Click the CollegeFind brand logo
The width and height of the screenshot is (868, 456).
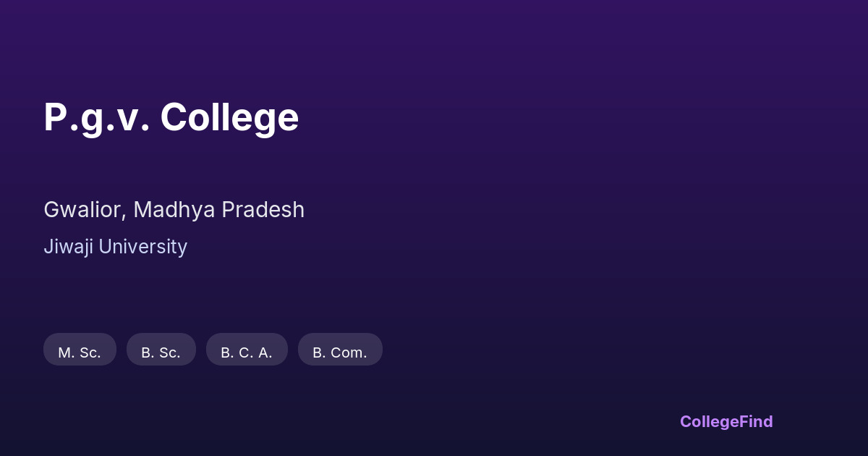click(726, 421)
